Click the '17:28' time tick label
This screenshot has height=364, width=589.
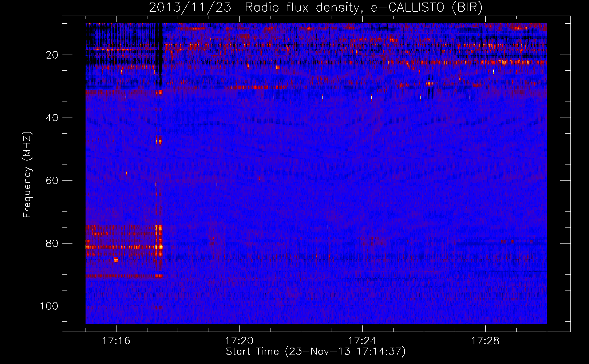pyautogui.click(x=485, y=341)
